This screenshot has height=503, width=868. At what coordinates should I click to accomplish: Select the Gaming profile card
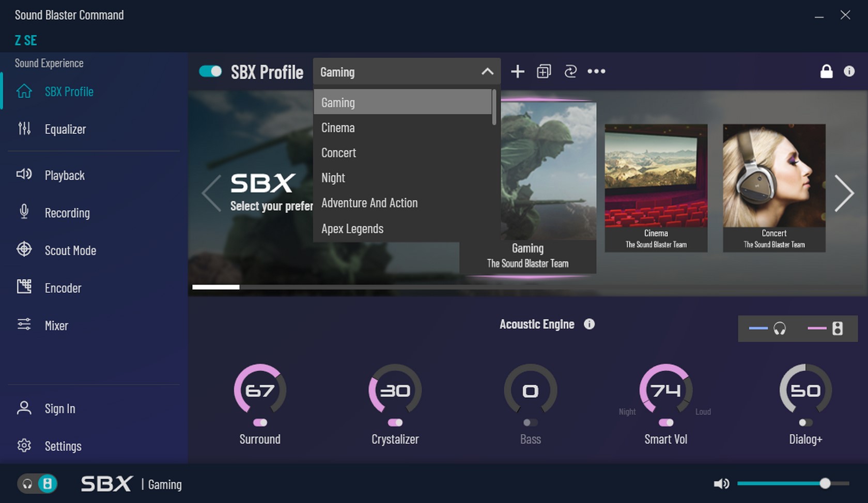(x=548, y=187)
